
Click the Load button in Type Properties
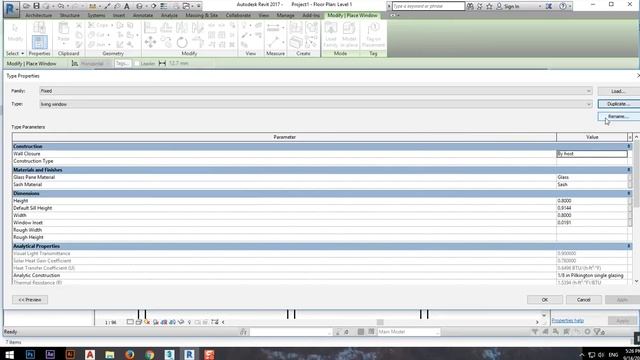click(618, 91)
